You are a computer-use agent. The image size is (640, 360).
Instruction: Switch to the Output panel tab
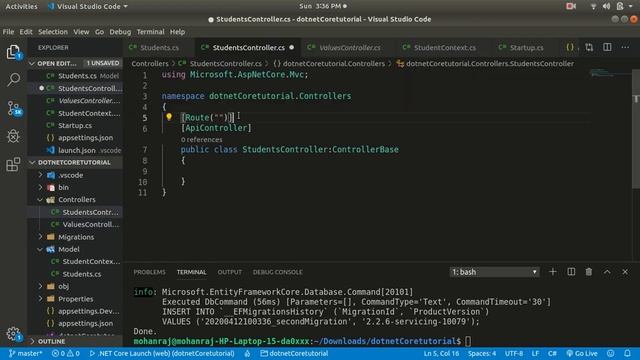[229, 272]
